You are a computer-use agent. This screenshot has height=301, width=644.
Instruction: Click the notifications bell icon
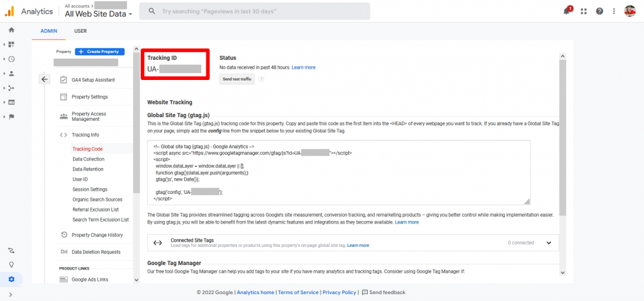tap(567, 11)
